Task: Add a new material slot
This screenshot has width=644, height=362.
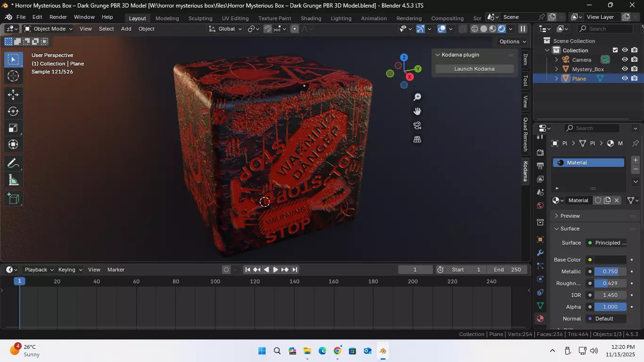Action: point(636,160)
